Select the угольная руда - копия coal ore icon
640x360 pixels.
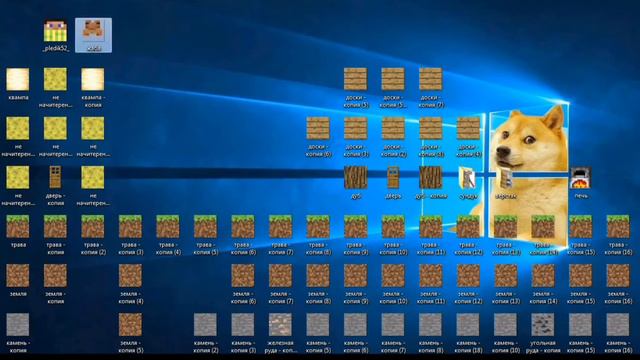(543, 324)
